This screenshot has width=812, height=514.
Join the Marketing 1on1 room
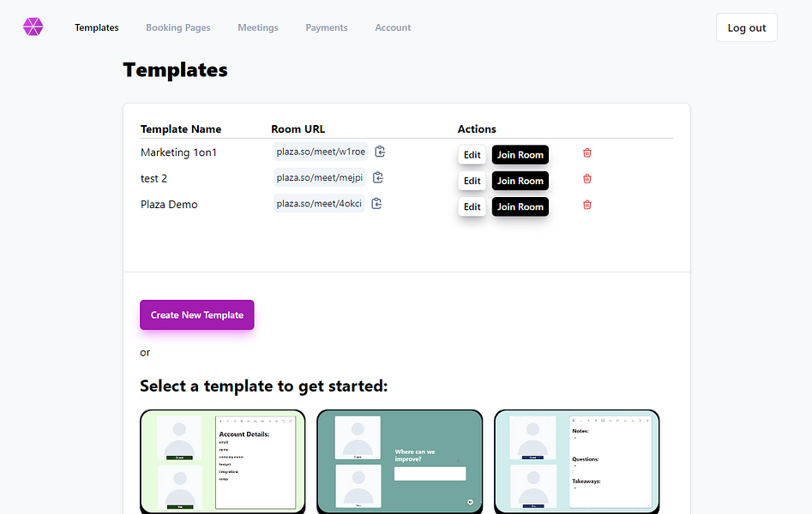[520, 155]
